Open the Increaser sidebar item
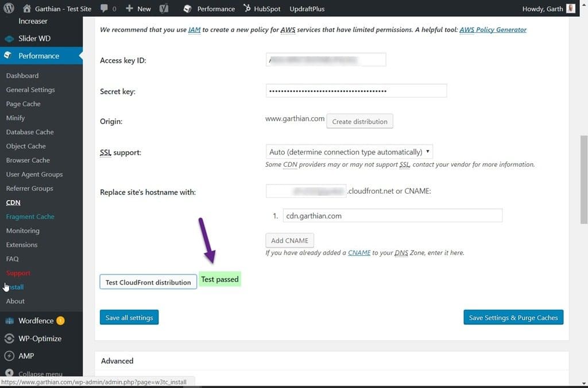Viewport: 588px width, 388px height. [x=33, y=21]
